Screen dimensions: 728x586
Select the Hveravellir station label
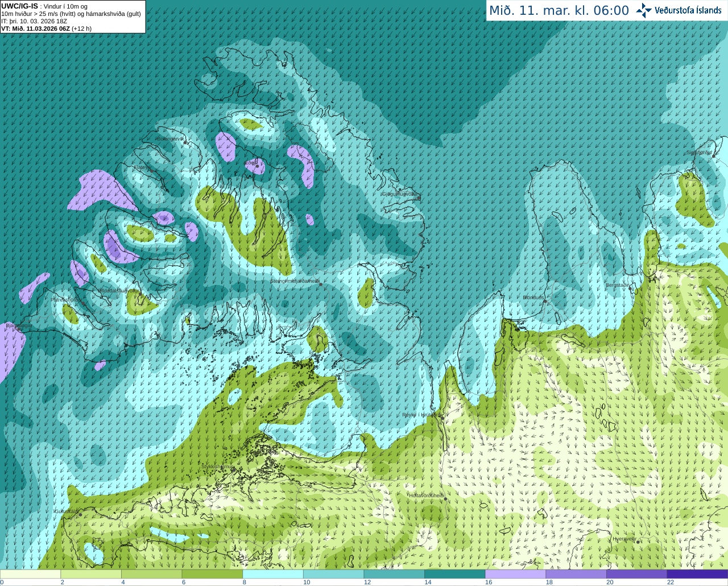pos(624,539)
